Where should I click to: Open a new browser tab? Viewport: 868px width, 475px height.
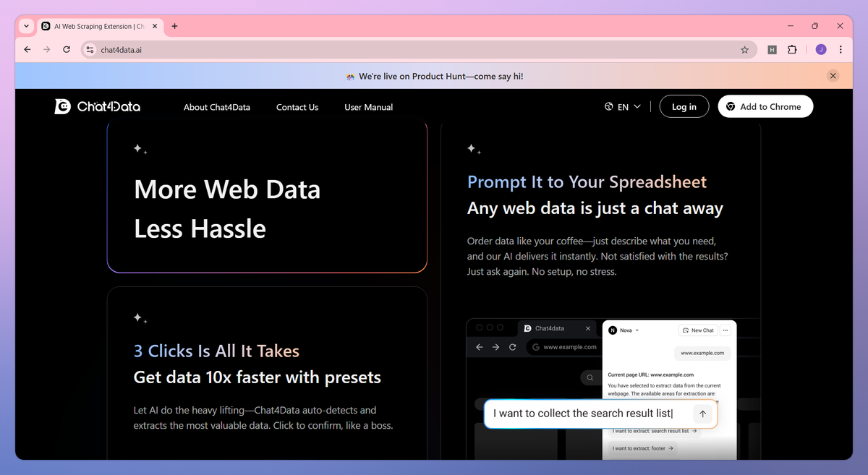174,26
